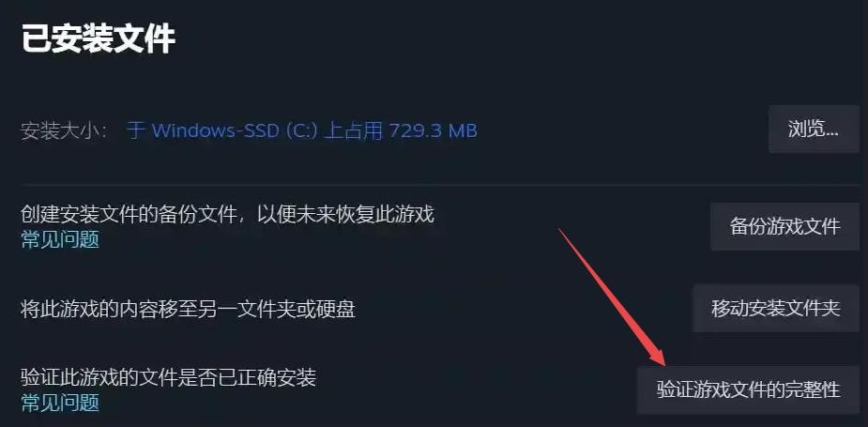The height and width of the screenshot is (427, 868).
Task: Start 验证游戏文件的完整性 verification
Action: 748,389
